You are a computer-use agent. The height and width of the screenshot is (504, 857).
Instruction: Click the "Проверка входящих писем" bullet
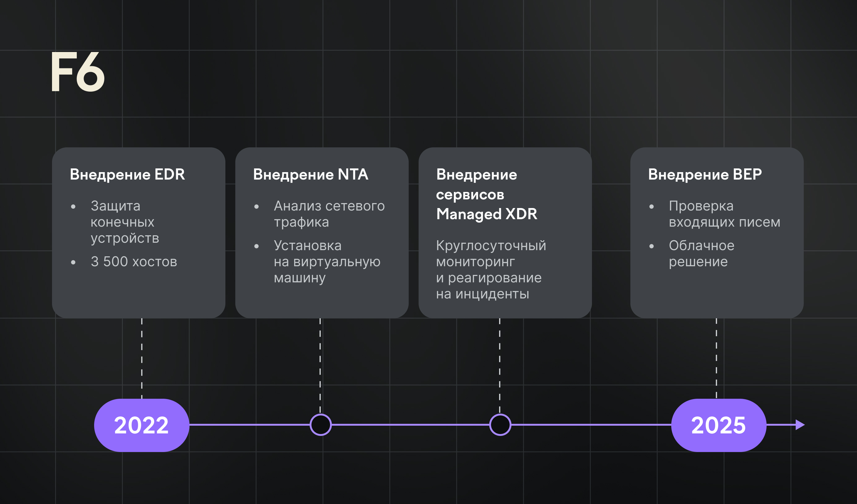[x=724, y=214]
